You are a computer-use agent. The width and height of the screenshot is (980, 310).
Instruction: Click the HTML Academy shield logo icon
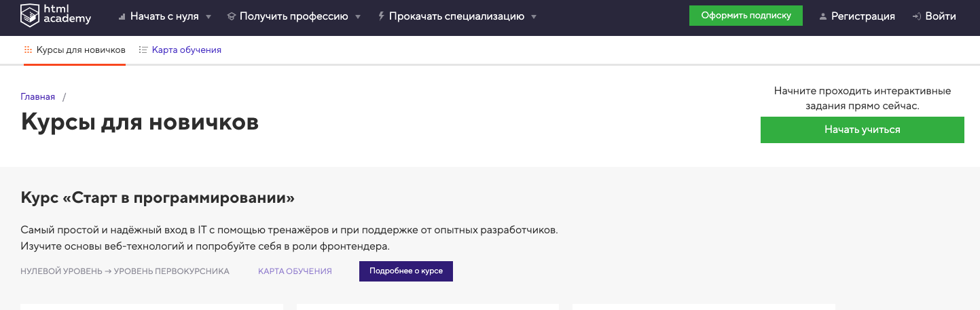(x=31, y=14)
